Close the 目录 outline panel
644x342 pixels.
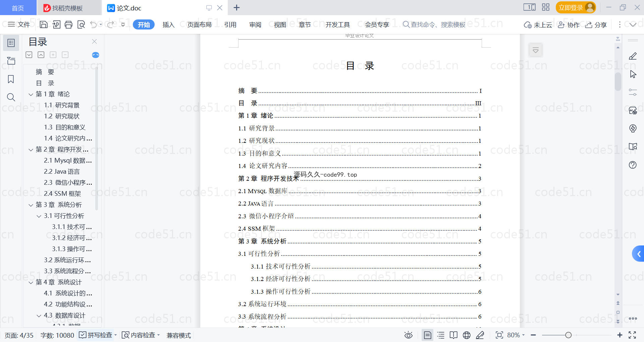[x=94, y=42]
